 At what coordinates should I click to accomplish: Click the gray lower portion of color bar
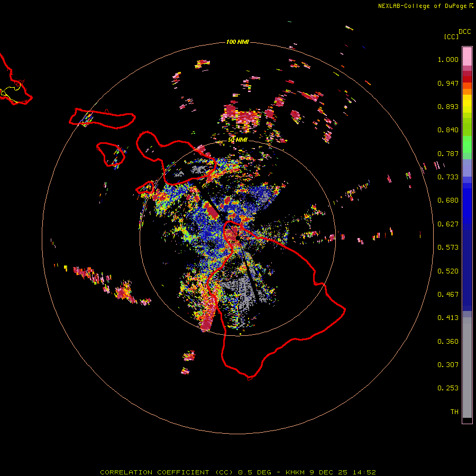tap(467, 368)
